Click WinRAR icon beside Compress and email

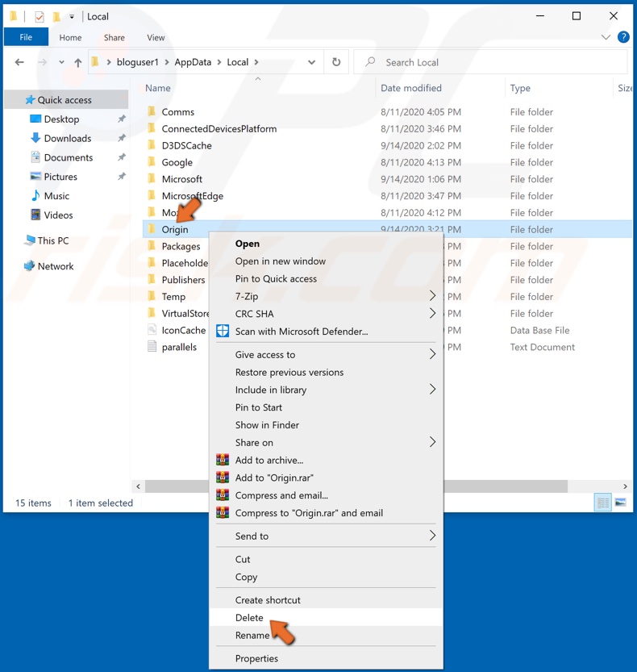223,495
